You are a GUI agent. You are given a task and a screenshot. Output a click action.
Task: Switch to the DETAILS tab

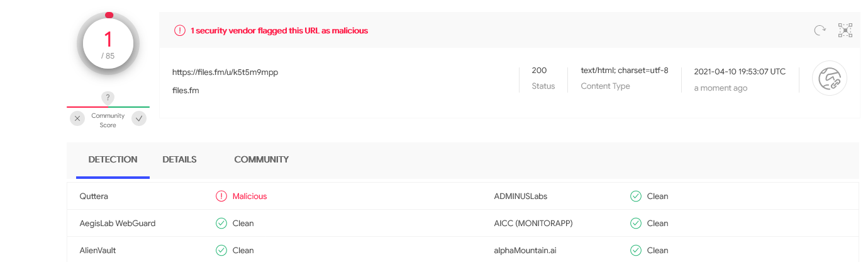point(179,159)
